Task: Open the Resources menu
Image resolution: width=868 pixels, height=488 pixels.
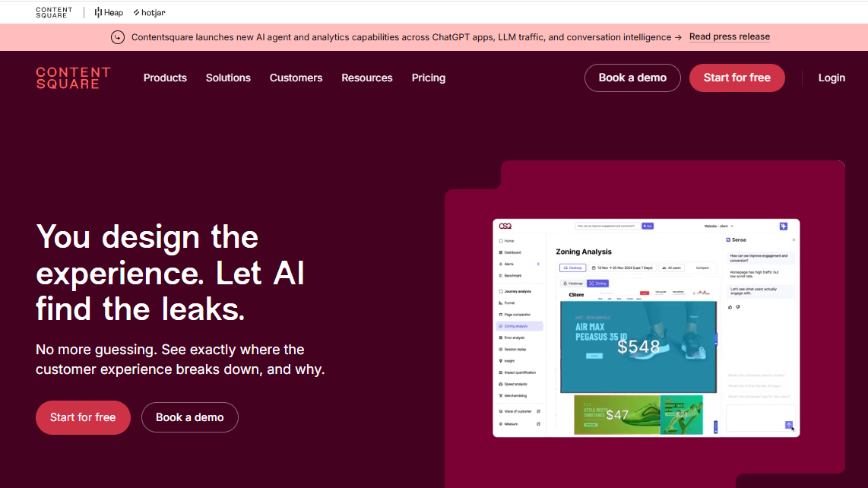Action: pos(366,78)
